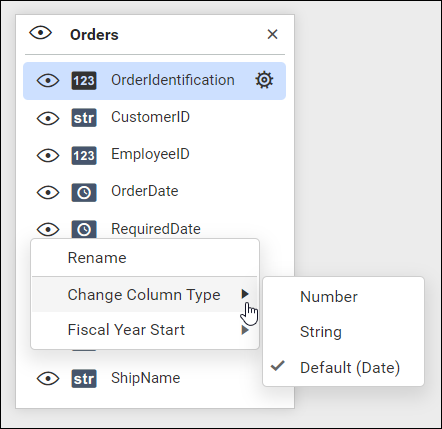Viewport: 442px width, 429px height.
Task: Hide the CustomerID column
Action: [x=48, y=118]
